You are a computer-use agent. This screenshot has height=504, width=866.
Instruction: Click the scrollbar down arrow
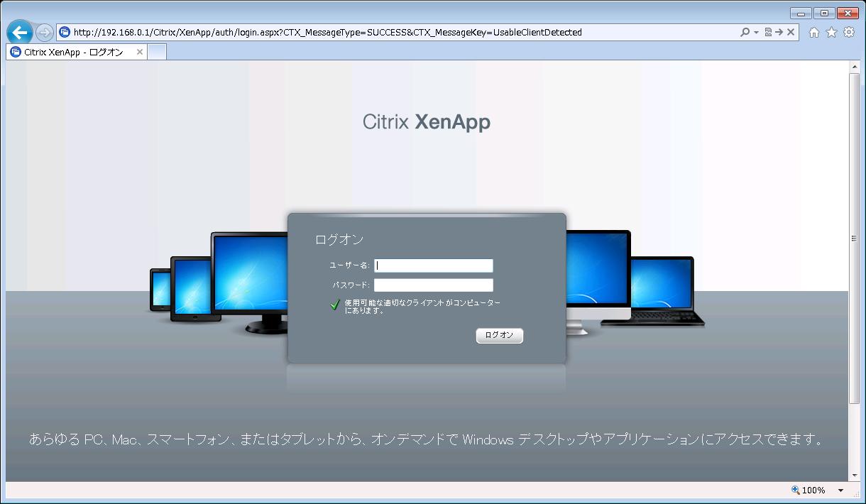(855, 475)
